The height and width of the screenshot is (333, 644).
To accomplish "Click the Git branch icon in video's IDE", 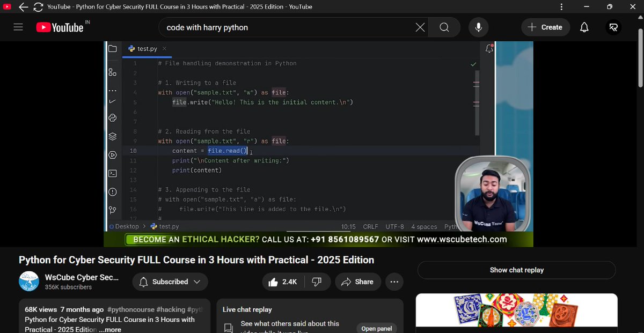I will (x=113, y=210).
